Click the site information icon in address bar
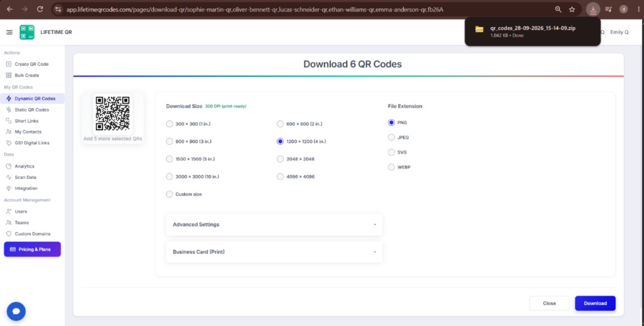This screenshot has width=644, height=326. pyautogui.click(x=58, y=9)
